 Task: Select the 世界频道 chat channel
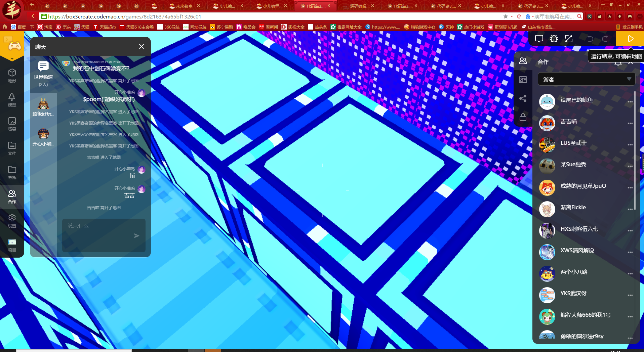click(43, 74)
